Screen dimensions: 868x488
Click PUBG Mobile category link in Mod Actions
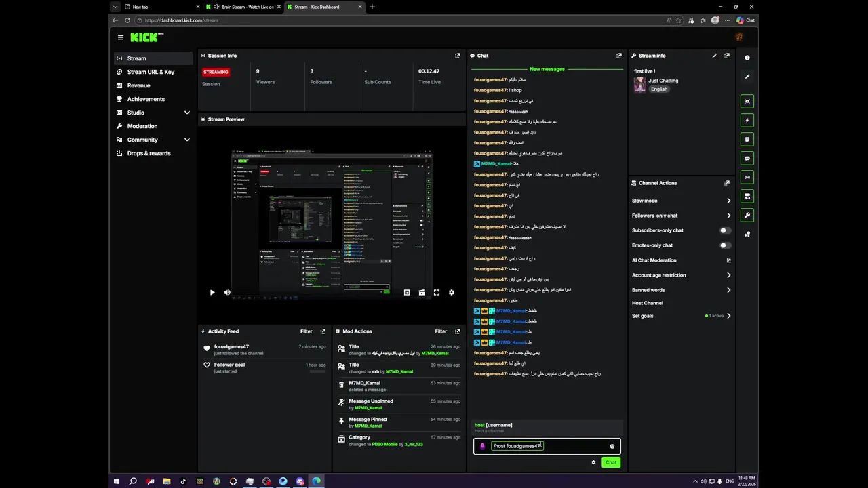point(384,445)
